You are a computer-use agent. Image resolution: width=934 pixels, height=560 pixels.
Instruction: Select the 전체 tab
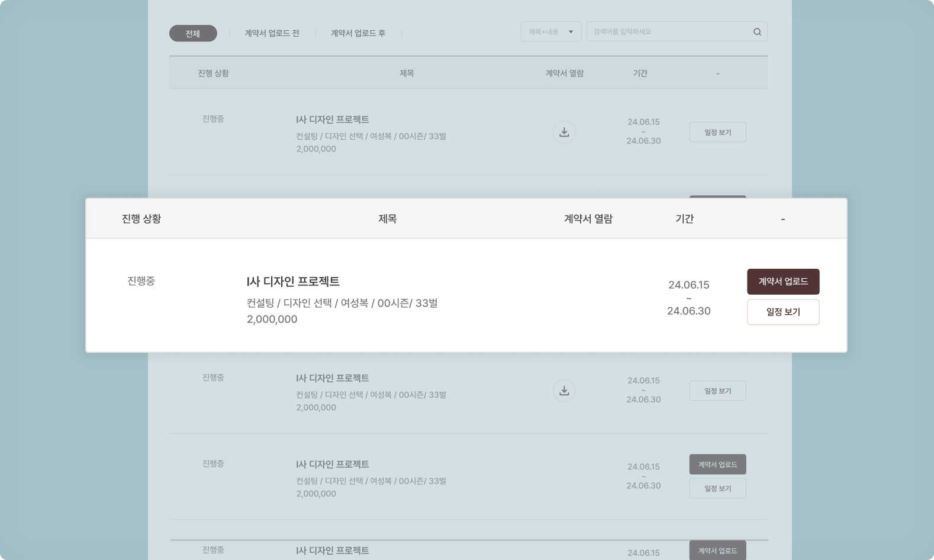click(193, 34)
